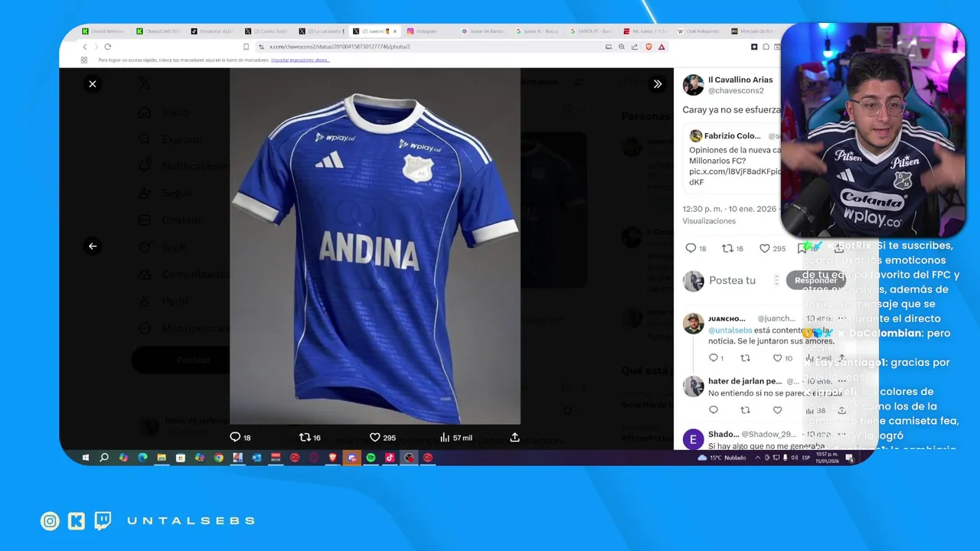980x551 pixels.
Task: Click the blue Millonarios jersey image
Action: click(375, 246)
